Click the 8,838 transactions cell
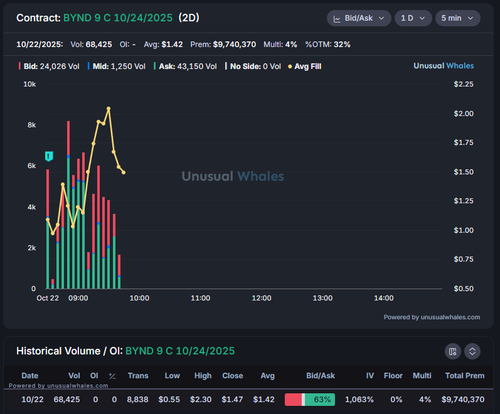This screenshot has width=500, height=414. pyautogui.click(x=137, y=399)
